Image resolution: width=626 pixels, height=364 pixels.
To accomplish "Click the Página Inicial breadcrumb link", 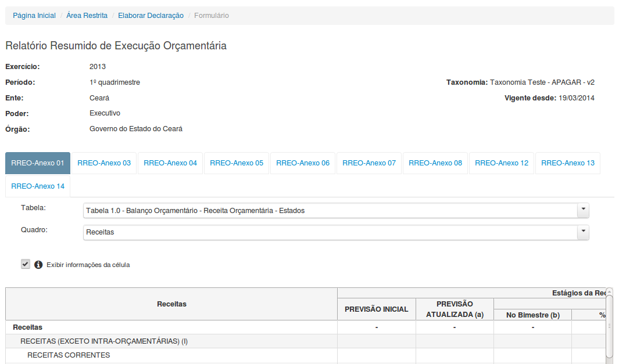I will click(34, 16).
